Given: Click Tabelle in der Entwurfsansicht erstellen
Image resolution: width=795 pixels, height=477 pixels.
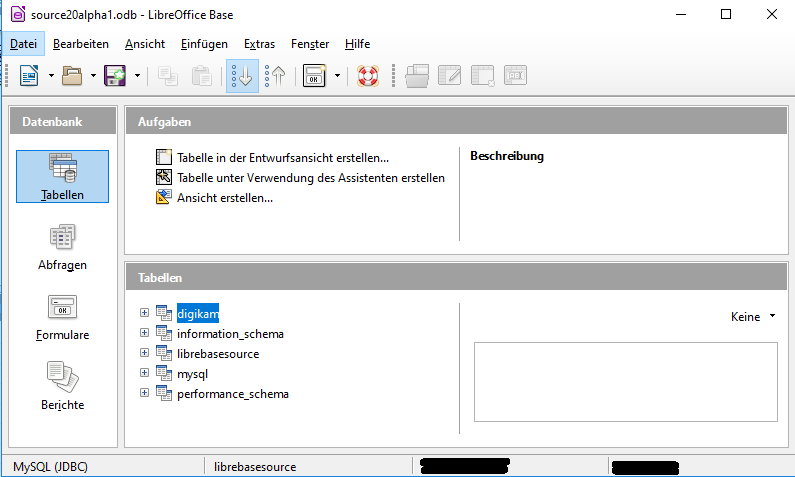Looking at the screenshot, I should pos(283,158).
